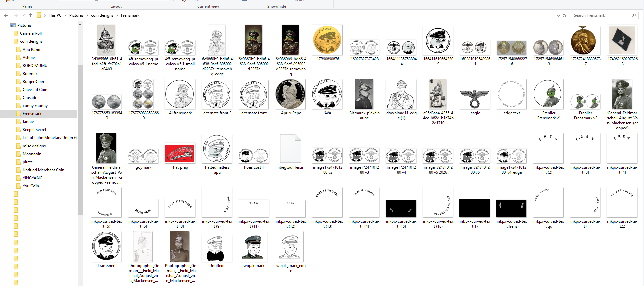Open the Apu Rand folder icon
Image resolution: width=644 pixels, height=286 pixels.
click(18, 50)
